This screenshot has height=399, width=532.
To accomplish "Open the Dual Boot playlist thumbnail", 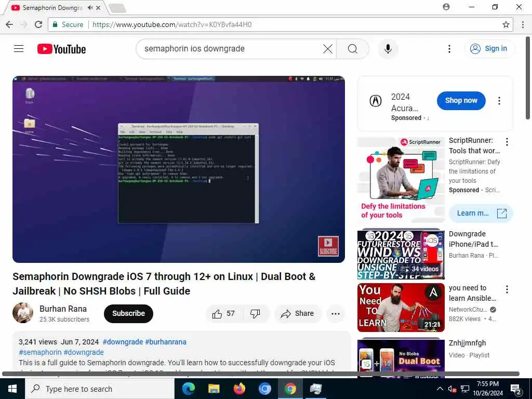I will [401, 358].
